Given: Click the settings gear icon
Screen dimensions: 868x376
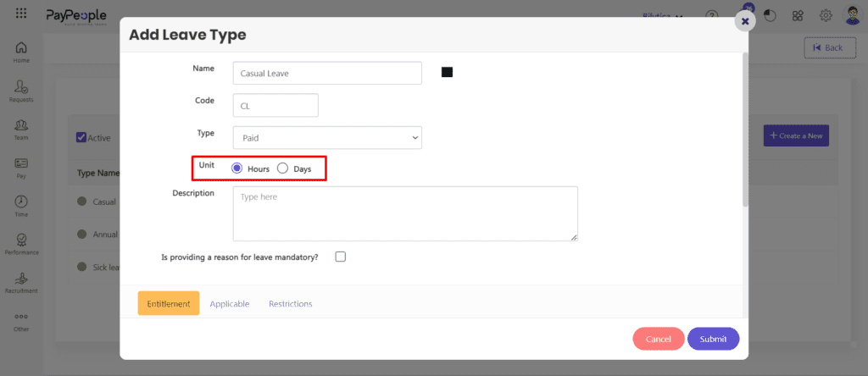Looking at the screenshot, I should pos(825,15).
